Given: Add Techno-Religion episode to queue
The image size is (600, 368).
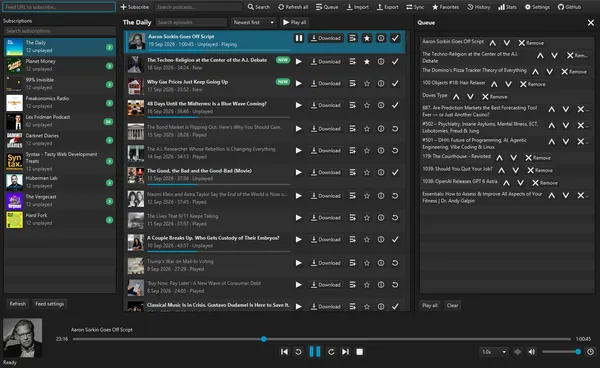Looking at the screenshot, I should (x=352, y=62).
